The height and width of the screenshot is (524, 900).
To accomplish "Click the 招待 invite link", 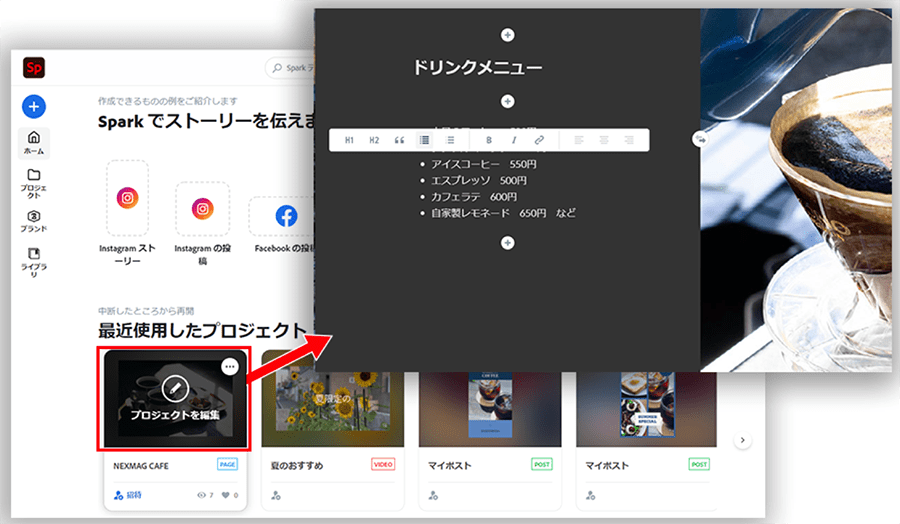I will (128, 495).
